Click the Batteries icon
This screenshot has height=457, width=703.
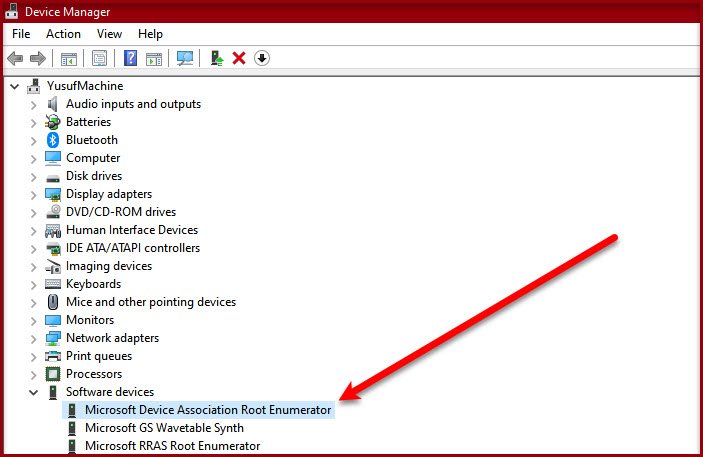click(x=53, y=122)
